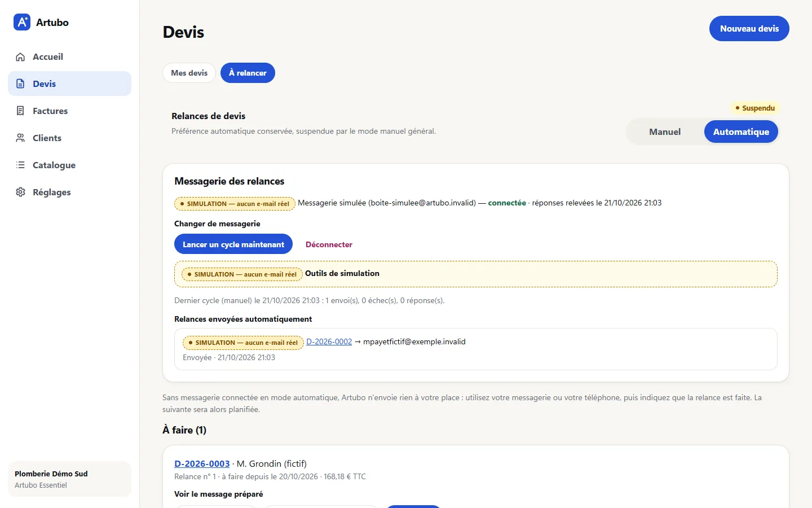This screenshot has width=812, height=508.
Task: Select the Automatique relance mode
Action: 741,132
